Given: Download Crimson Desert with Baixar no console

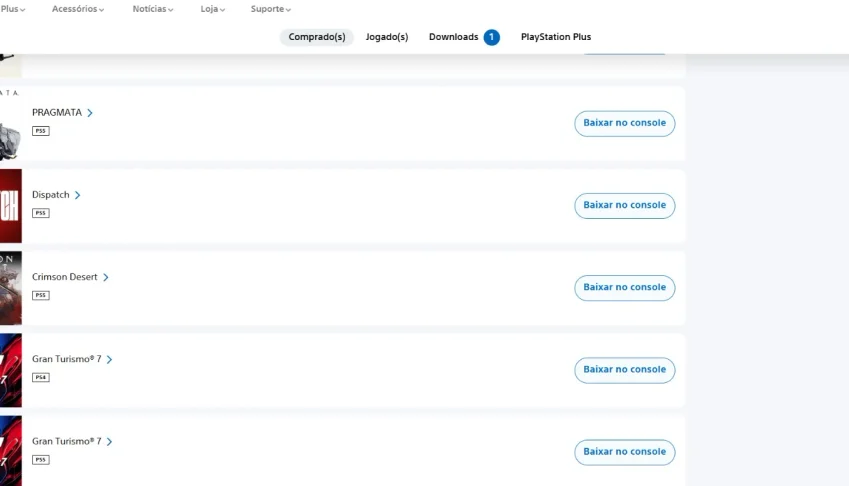Looking at the screenshot, I should pos(624,288).
